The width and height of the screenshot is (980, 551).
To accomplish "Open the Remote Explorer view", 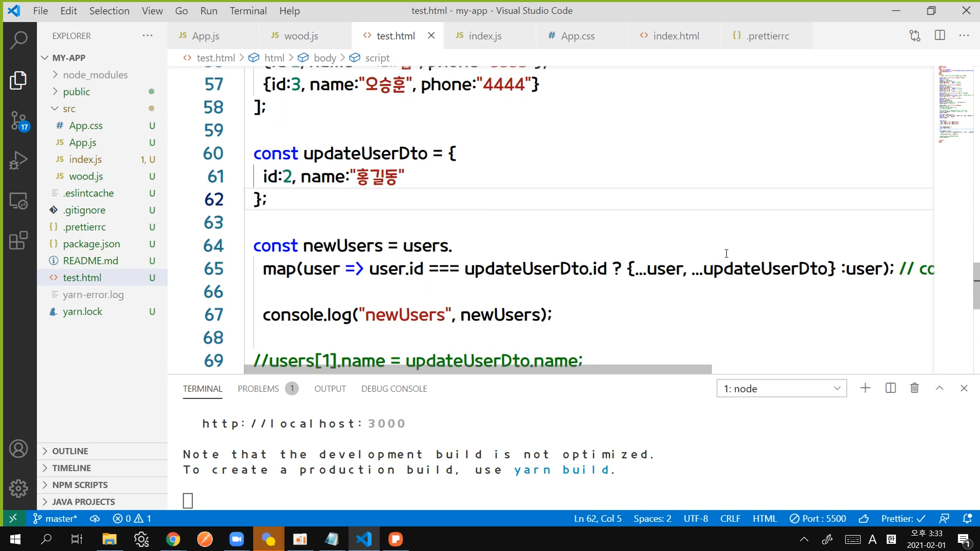I will (18, 201).
